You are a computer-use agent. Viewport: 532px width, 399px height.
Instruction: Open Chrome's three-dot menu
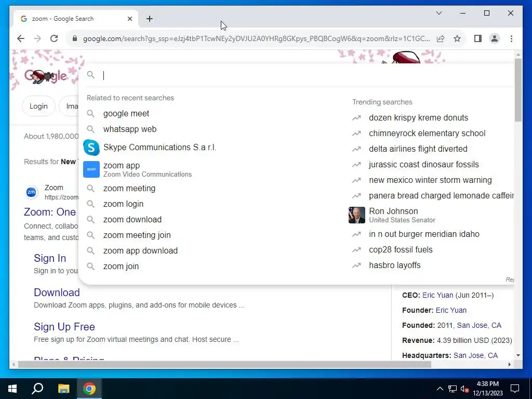tap(511, 38)
